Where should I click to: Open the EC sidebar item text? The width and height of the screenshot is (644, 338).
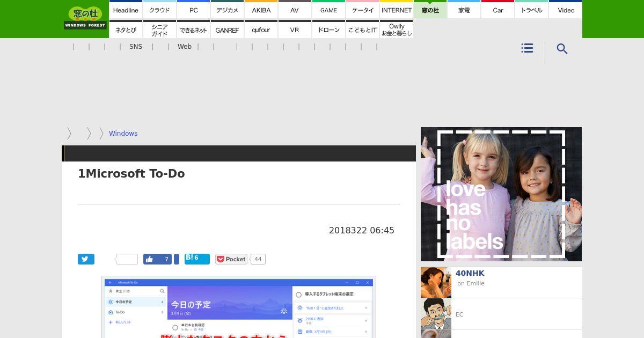[x=459, y=314]
